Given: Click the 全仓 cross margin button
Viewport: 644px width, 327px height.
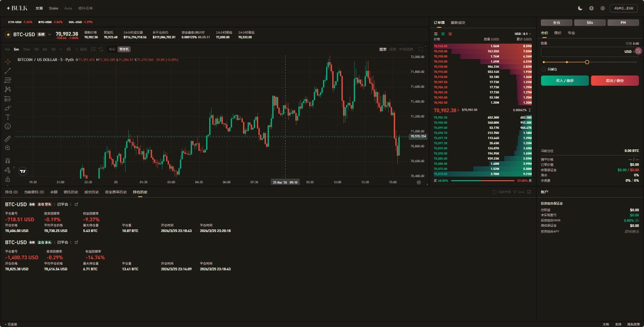Looking at the screenshot, I should click(557, 23).
